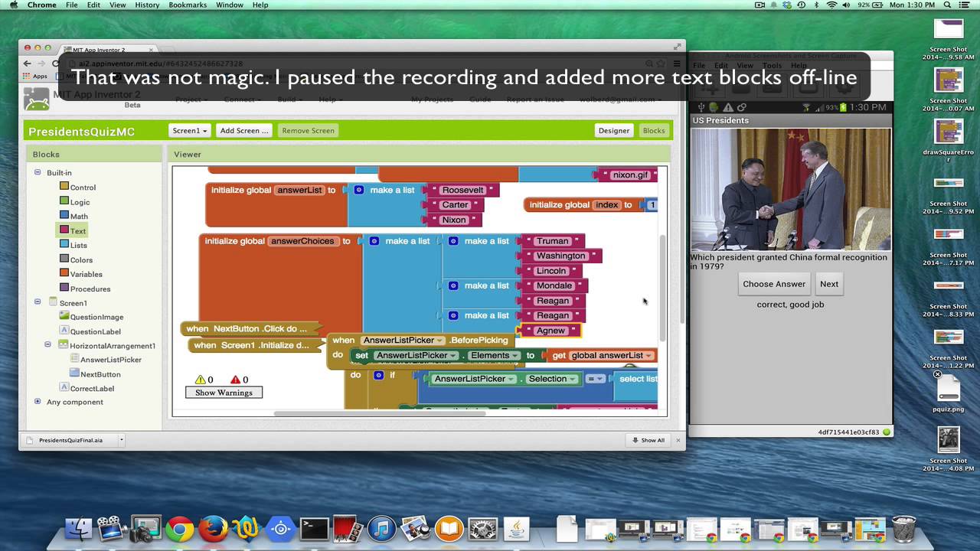Select the Procedures blocks category
980x551 pixels.
[x=85, y=289]
